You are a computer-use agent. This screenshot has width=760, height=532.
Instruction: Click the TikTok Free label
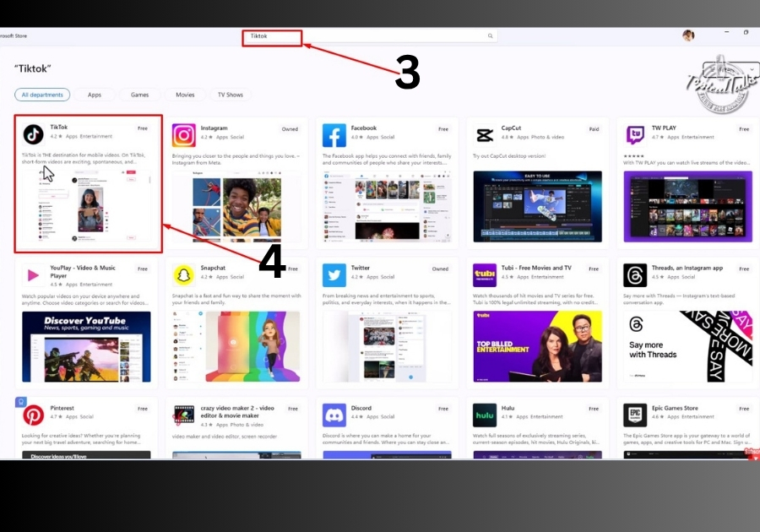[x=143, y=128]
